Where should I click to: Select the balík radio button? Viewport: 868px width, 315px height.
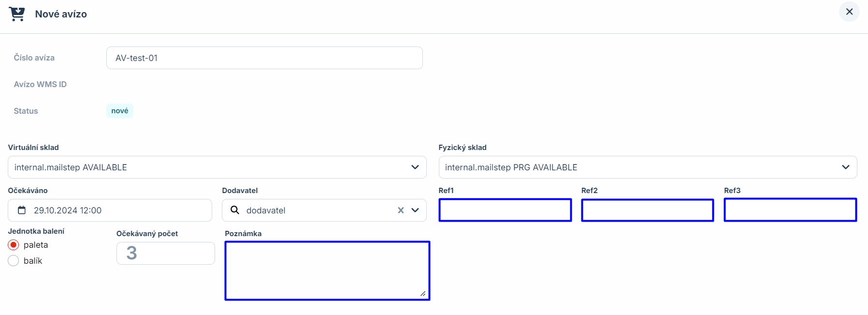[14, 261]
